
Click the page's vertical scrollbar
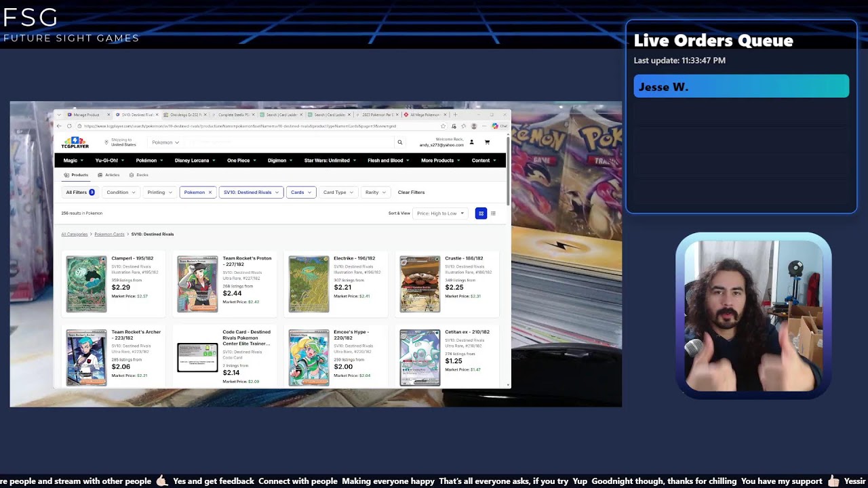pyautogui.click(x=508, y=169)
